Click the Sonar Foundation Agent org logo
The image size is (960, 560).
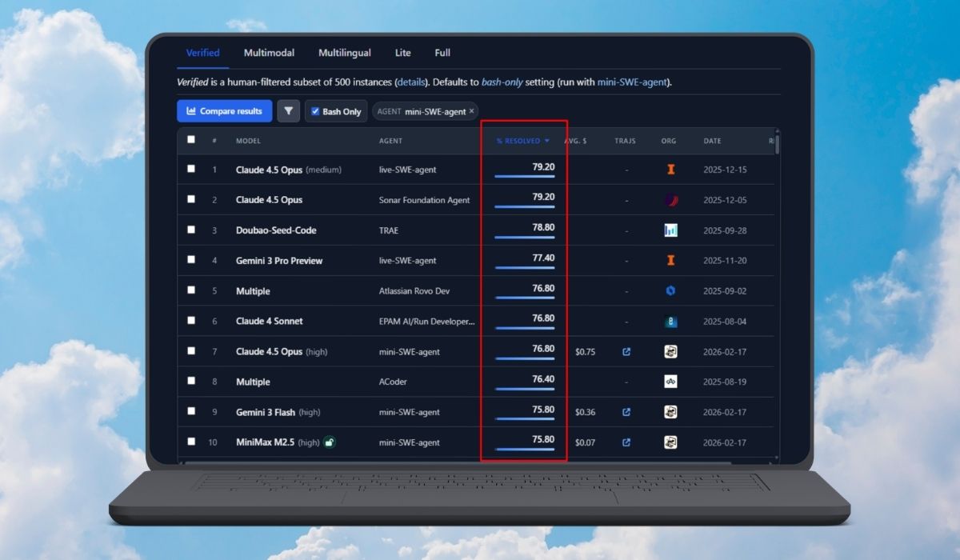pyautogui.click(x=670, y=200)
